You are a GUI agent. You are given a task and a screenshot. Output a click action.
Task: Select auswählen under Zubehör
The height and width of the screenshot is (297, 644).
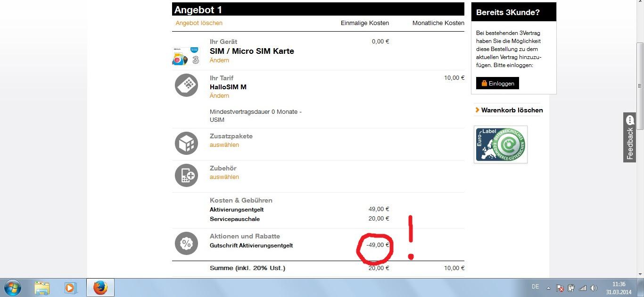coord(224,177)
